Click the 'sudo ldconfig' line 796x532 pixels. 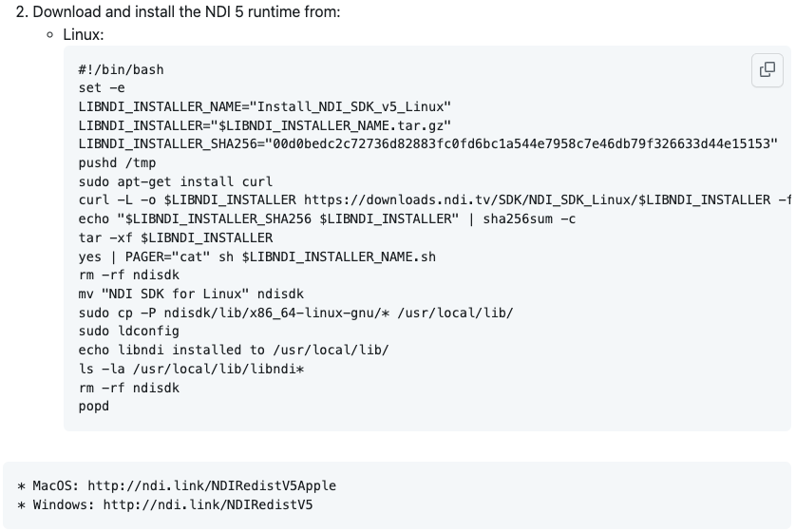[128, 331]
